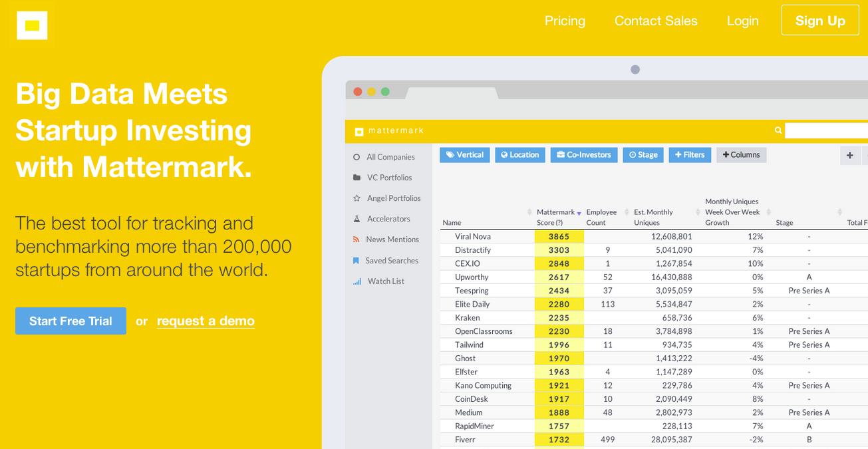Focus the search input field in the app bar
Screen dimensions: 868x449
pos(826,130)
